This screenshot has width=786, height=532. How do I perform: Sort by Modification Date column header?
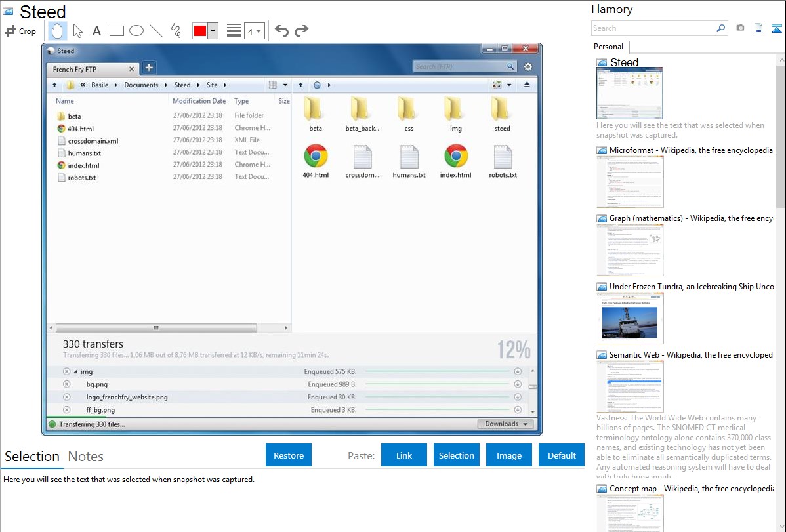click(x=199, y=101)
